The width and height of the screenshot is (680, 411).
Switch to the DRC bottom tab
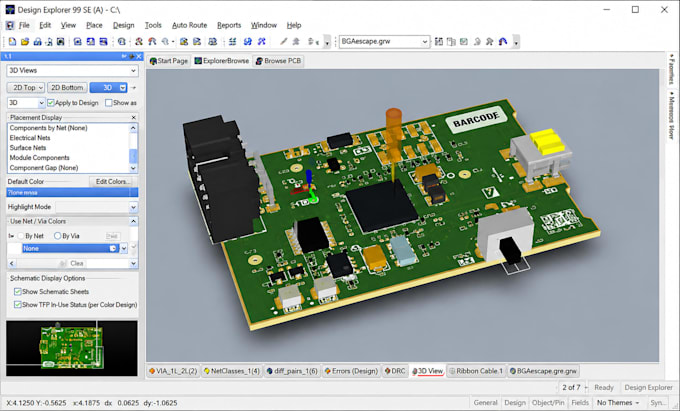point(395,371)
